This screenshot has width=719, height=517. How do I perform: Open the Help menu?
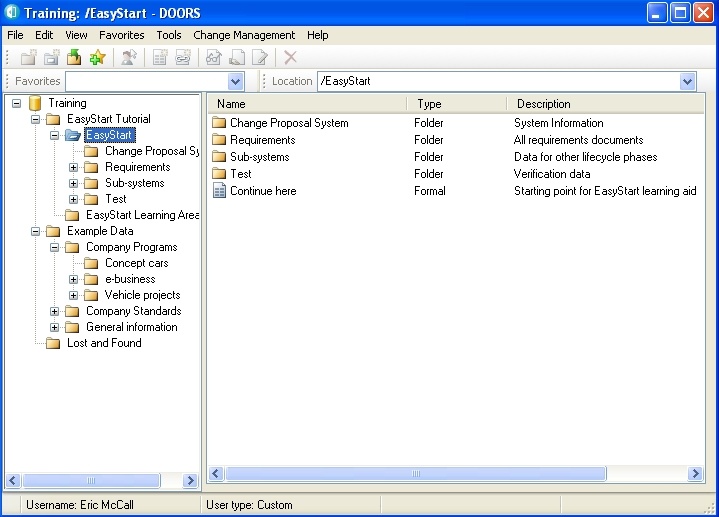tap(318, 35)
